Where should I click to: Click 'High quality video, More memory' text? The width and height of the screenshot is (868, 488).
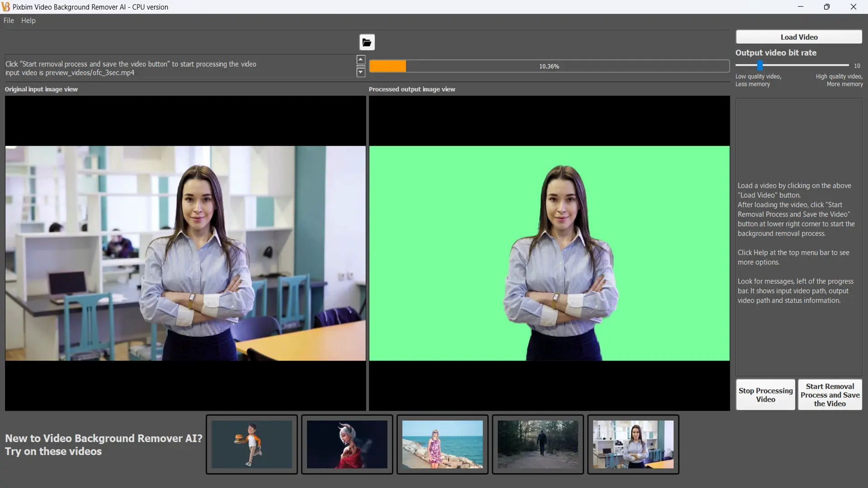click(839, 80)
